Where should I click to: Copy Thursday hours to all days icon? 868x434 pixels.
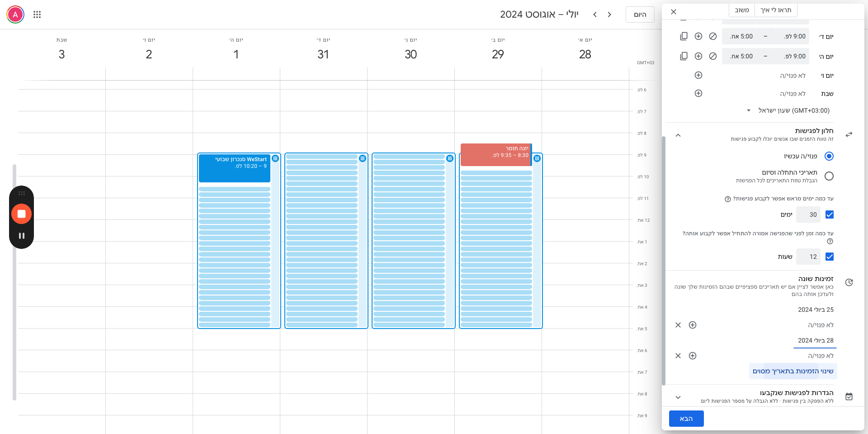684,56
